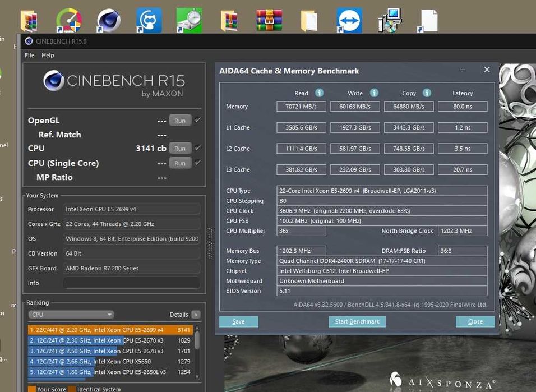Screen dimensions: 536x392
Task: Click North Bridge Clock value 1202.3 MHz
Action: click(463, 231)
